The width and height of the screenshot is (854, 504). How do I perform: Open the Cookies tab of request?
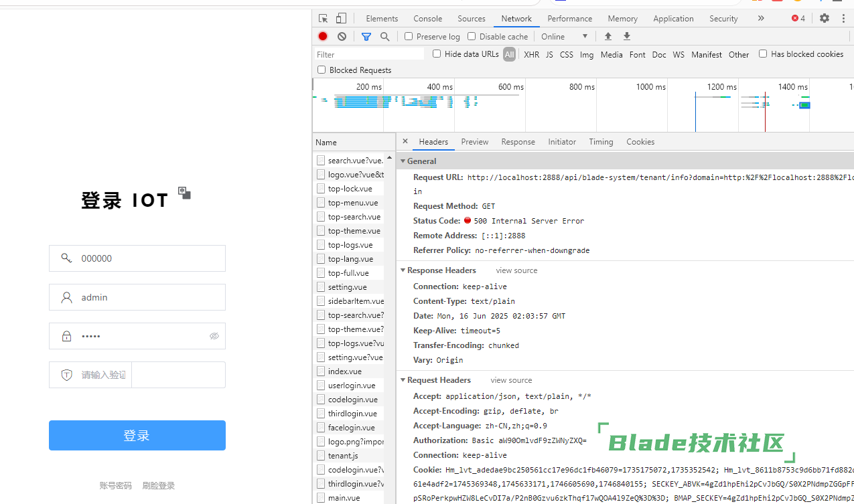[640, 142]
